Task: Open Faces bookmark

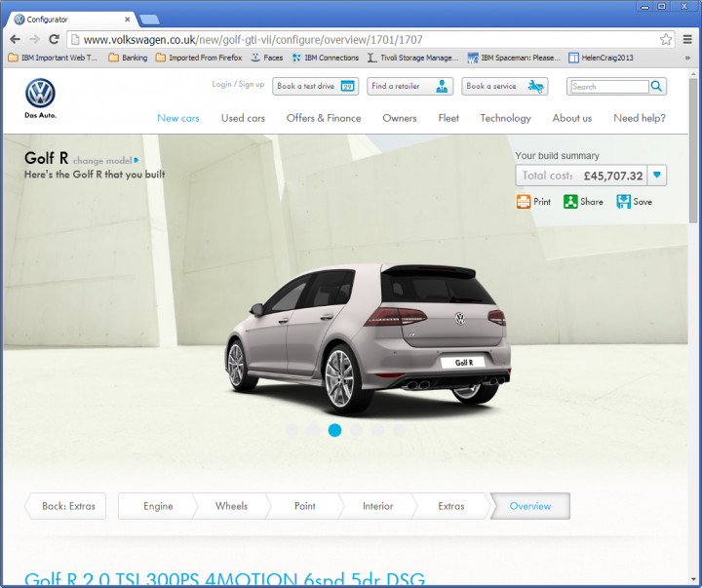Action: [x=267, y=58]
